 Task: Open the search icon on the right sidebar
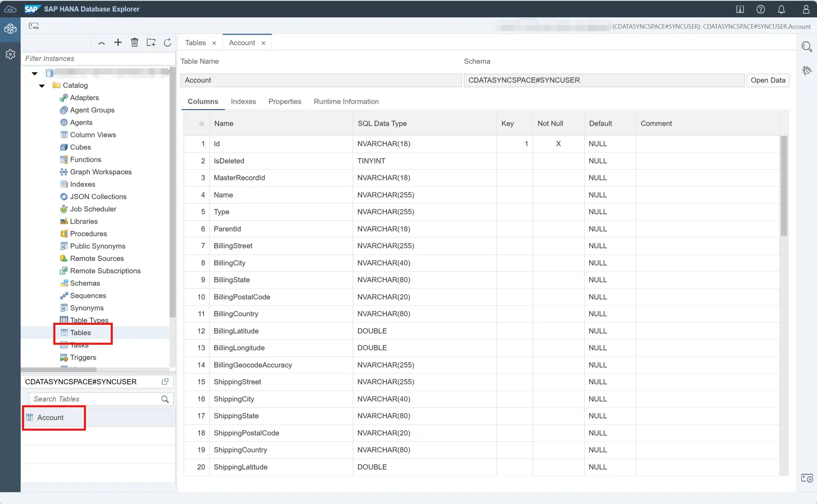(806, 46)
